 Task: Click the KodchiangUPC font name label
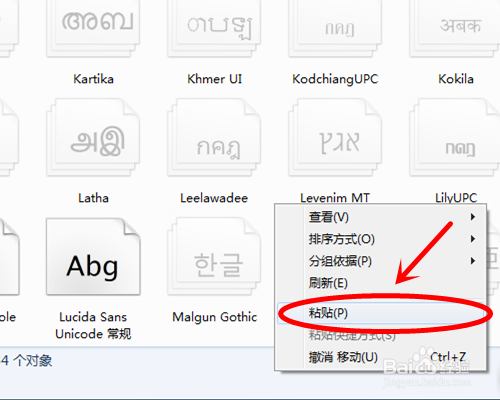tap(335, 79)
